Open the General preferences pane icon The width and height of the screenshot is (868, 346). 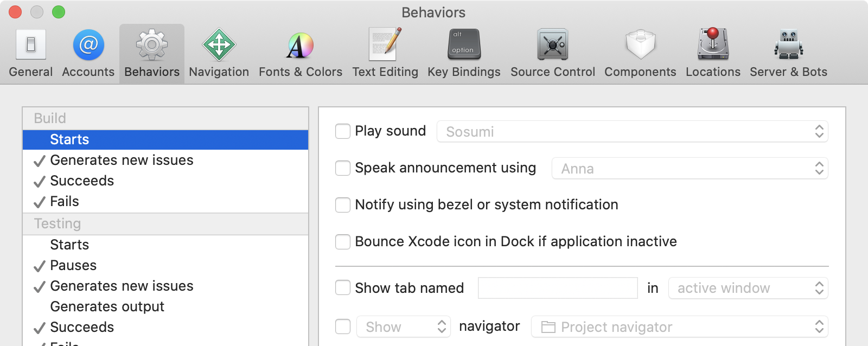(x=31, y=53)
